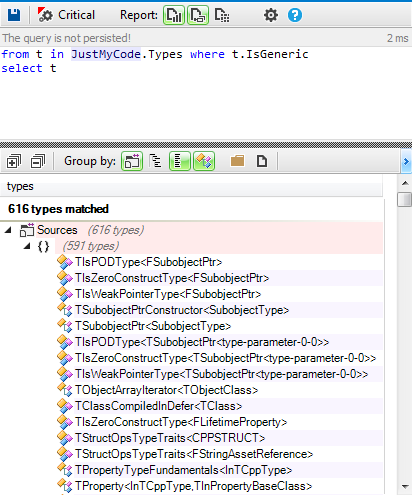Group by type icon button
The height and width of the screenshot is (495, 412).
tap(204, 161)
